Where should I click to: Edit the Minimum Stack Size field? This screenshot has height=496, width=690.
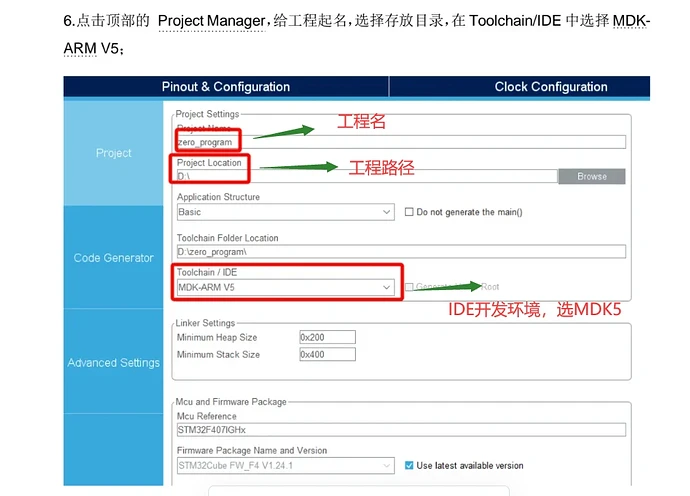point(327,355)
